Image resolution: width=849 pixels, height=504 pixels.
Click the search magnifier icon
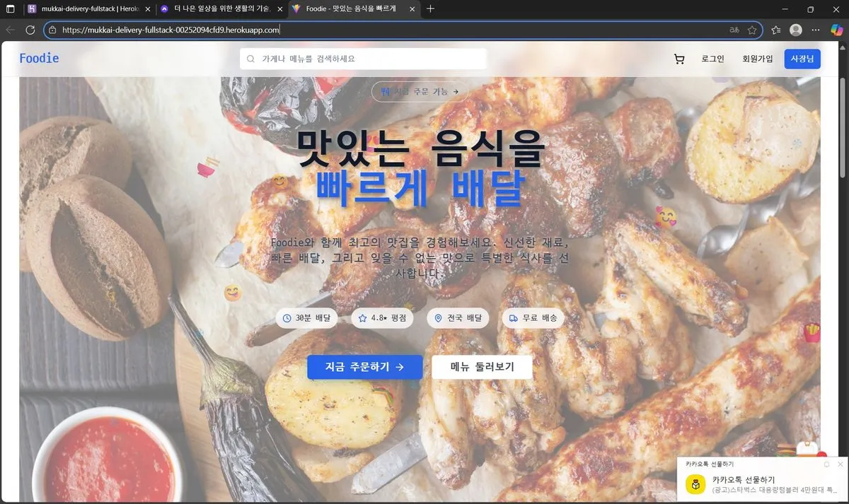point(251,59)
